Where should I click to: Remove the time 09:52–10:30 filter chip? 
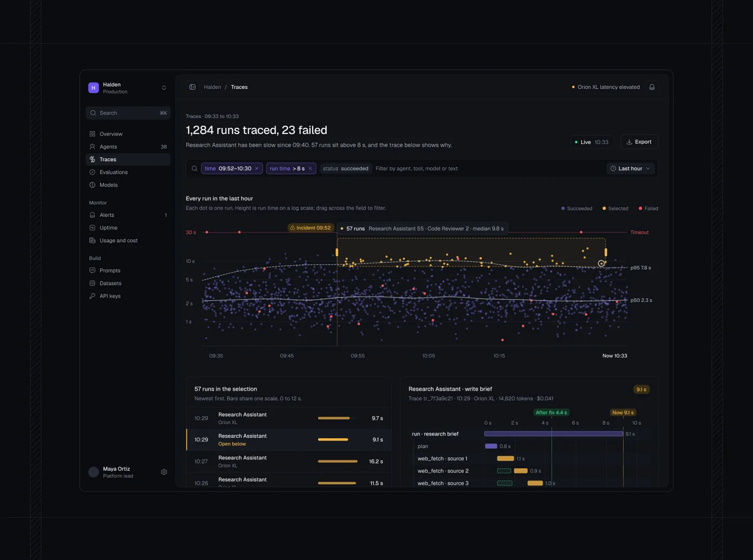pyautogui.click(x=257, y=169)
